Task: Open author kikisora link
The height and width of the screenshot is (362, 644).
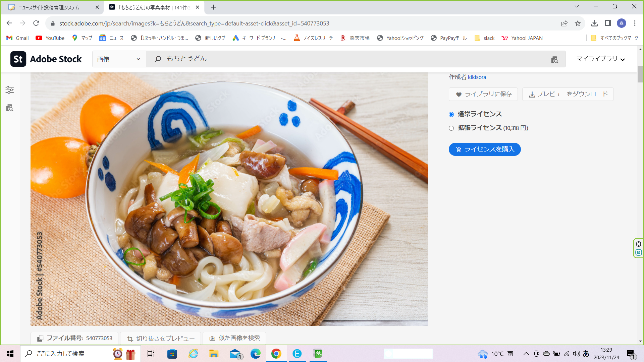Action: (477, 77)
